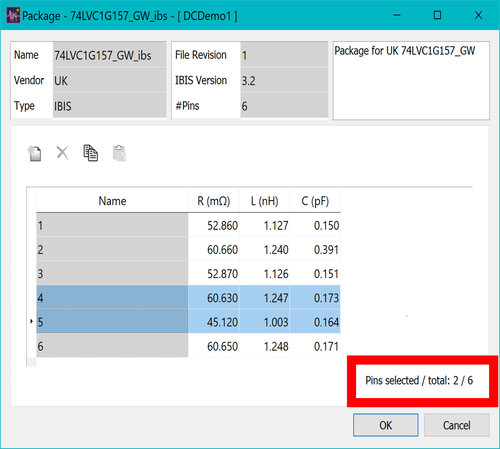The width and height of the screenshot is (500, 449).
Task: Click the R (mΩ) column header
Action: [x=214, y=201]
